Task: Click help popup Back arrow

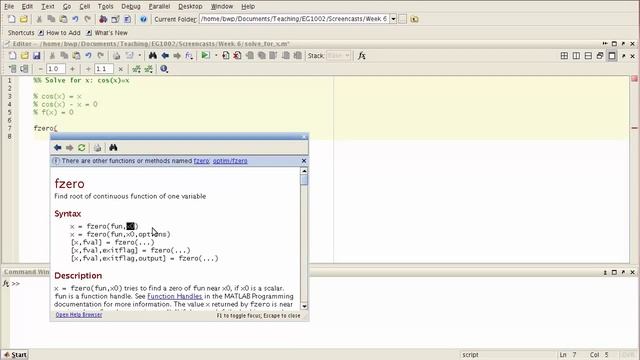Action: pyautogui.click(x=58, y=148)
